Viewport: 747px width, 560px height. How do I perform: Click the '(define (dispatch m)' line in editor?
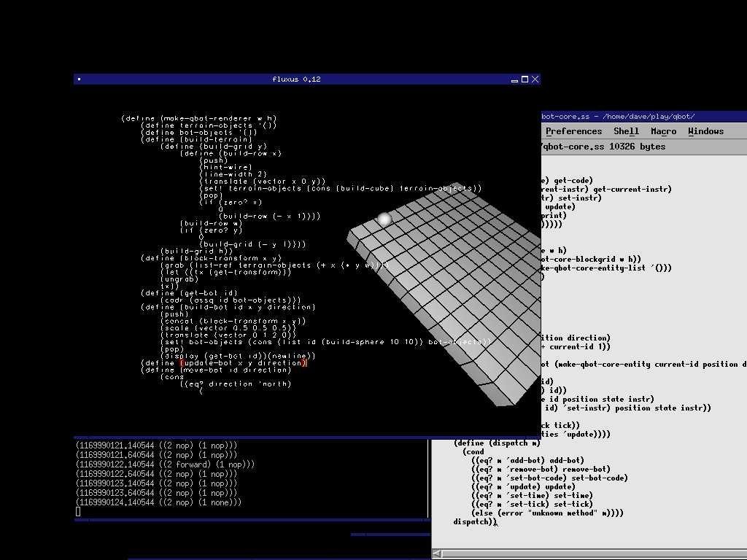pos(497,443)
